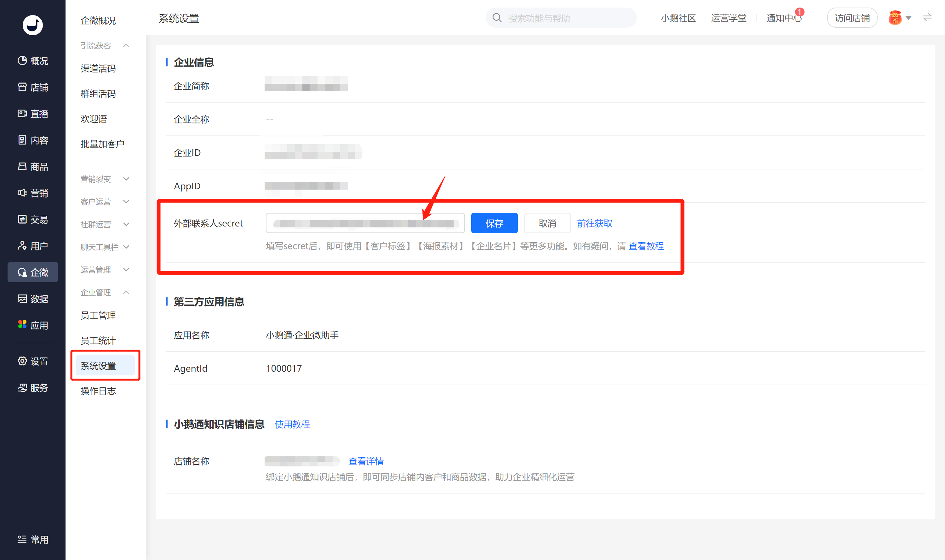Click the 访问店铺 button
Viewport: 945px width, 560px height.
tap(852, 18)
